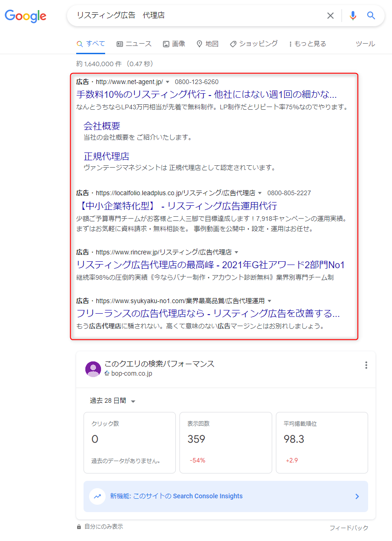Viewport: 392px width, 541px height.
Task: Click the Google logo
Action: tap(26, 16)
